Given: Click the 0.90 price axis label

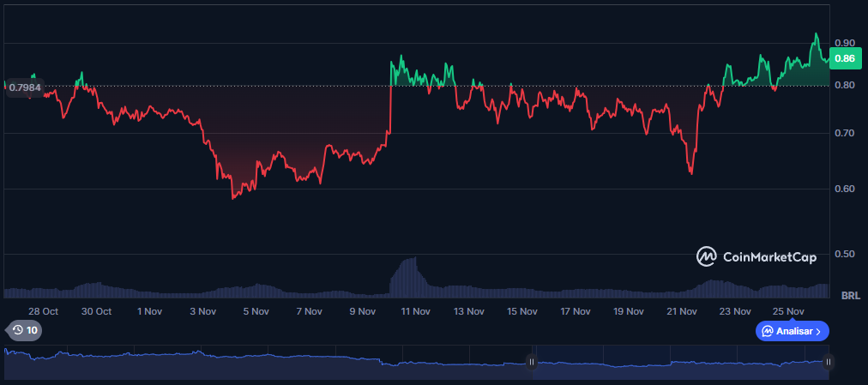Looking at the screenshot, I should 844,43.
